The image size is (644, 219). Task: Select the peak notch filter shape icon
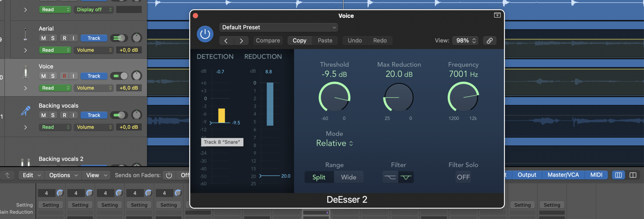406,177
